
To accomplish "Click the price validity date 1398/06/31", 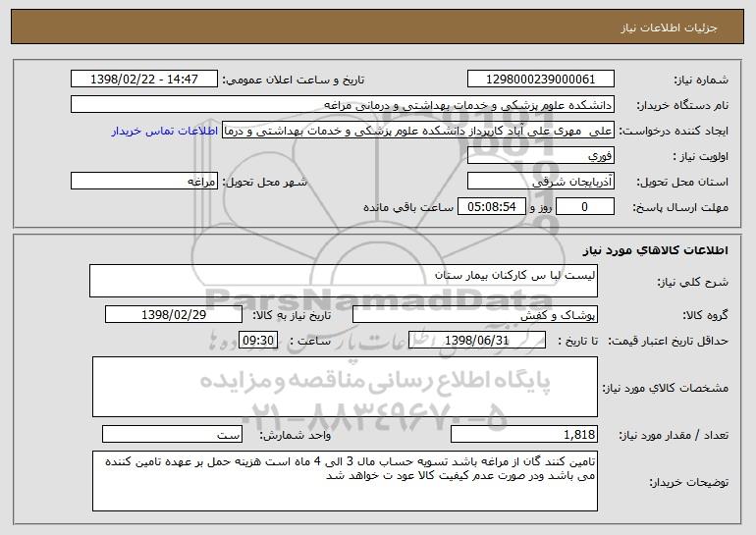I will [477, 341].
